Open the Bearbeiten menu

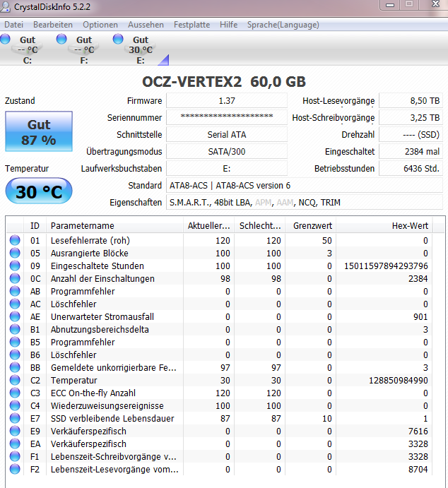53,25
